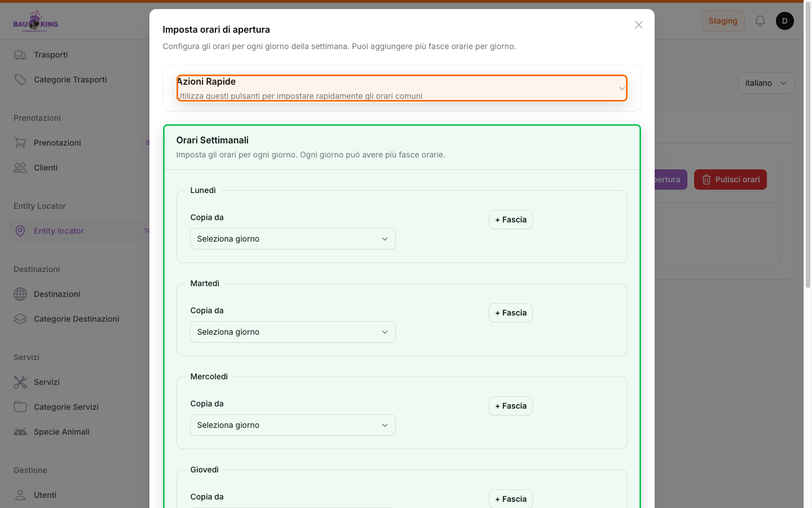812x508 pixels.
Task: Add a Fascia for Mercoledì
Action: [x=511, y=406]
